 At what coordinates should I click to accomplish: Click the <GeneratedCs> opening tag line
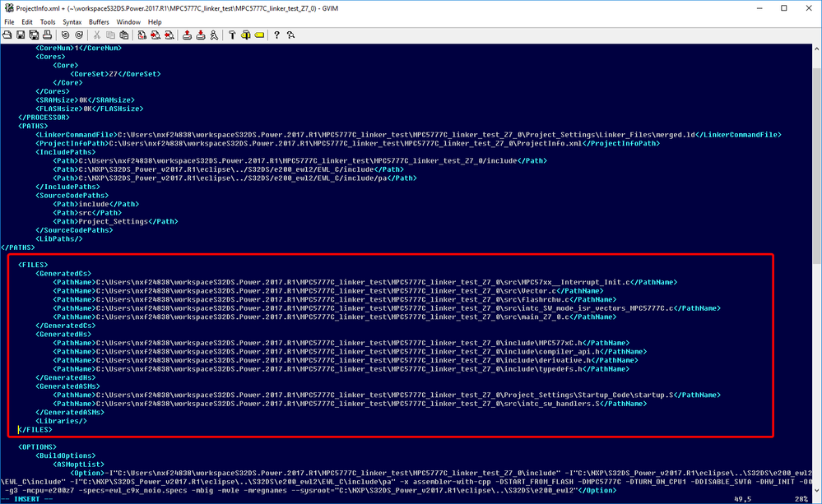(63, 274)
